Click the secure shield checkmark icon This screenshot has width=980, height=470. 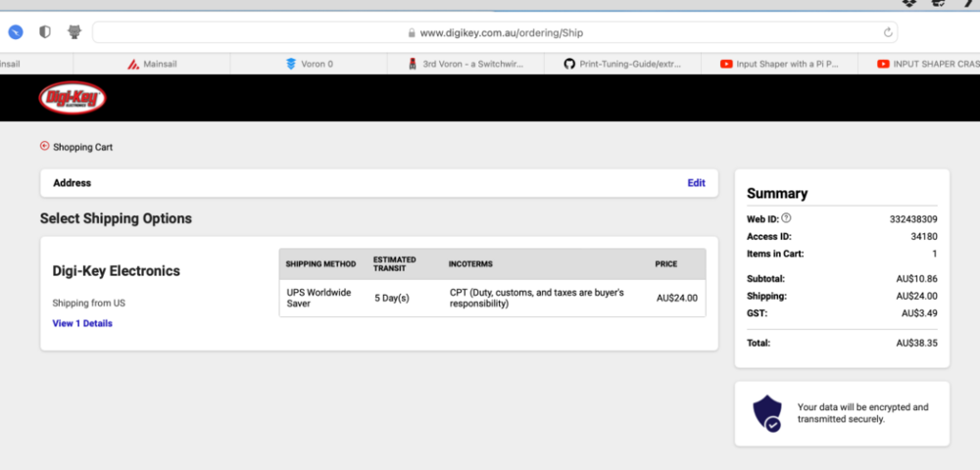click(767, 414)
